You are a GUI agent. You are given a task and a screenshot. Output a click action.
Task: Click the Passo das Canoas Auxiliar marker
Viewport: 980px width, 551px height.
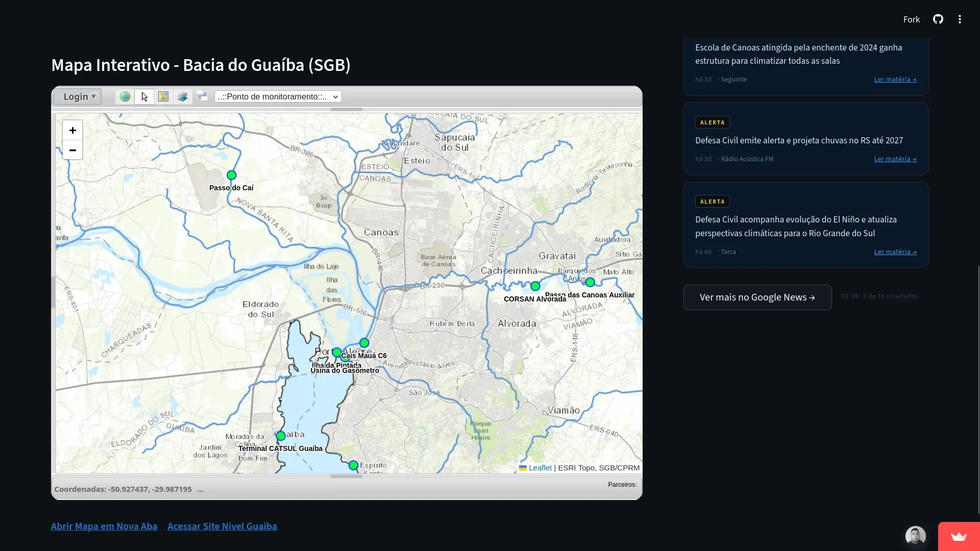[590, 282]
